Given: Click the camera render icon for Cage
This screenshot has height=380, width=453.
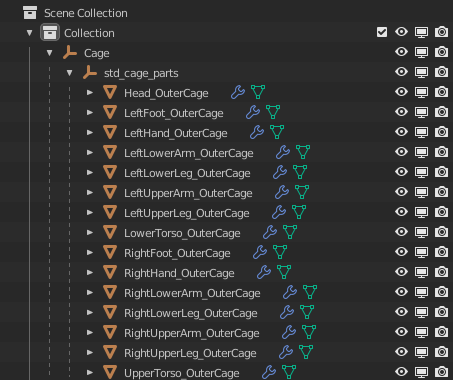Looking at the screenshot, I should (x=441, y=52).
